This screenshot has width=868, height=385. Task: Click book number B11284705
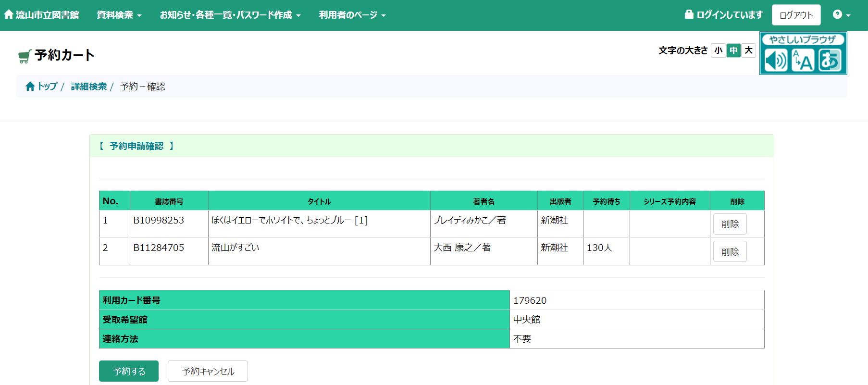click(x=159, y=248)
